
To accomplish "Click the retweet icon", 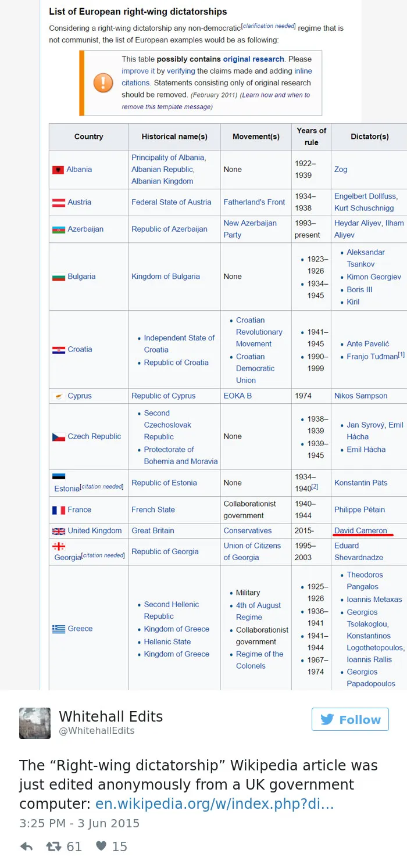I will pyautogui.click(x=54, y=847).
